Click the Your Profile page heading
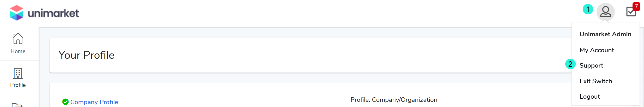This screenshot has height=107, width=644. pos(86,55)
